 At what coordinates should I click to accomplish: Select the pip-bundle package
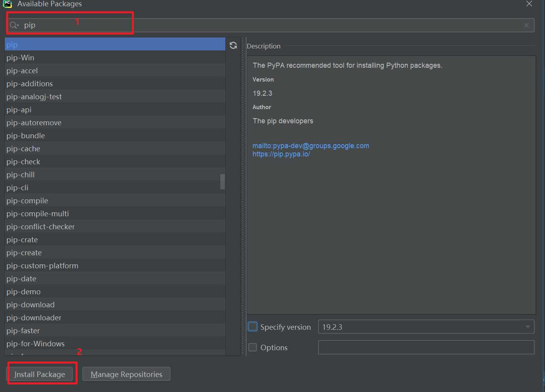[x=115, y=136]
